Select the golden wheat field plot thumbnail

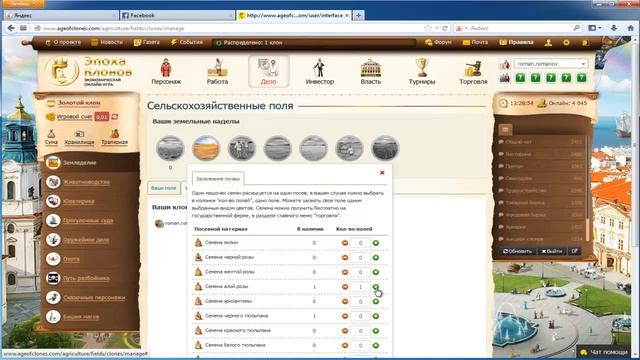[x=206, y=148]
